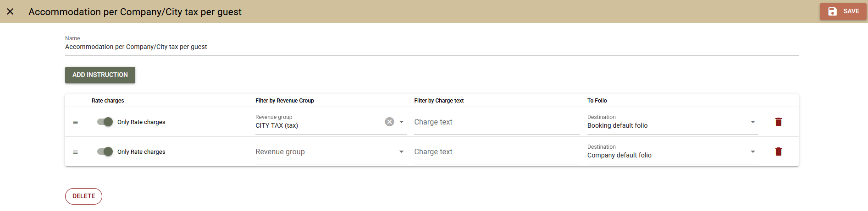
Task: Click the X close icon in header
Action: click(10, 11)
